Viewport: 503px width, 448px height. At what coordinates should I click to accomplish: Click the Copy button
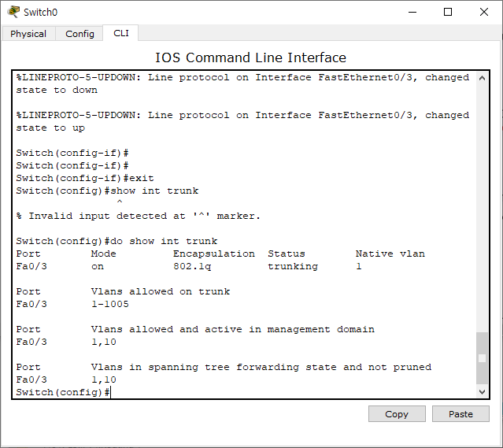point(397,414)
